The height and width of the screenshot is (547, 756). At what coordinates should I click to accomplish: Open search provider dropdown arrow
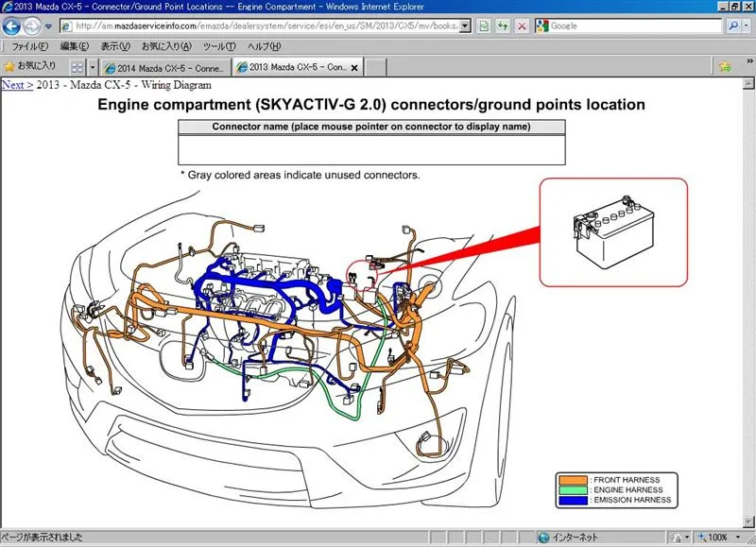(747, 26)
